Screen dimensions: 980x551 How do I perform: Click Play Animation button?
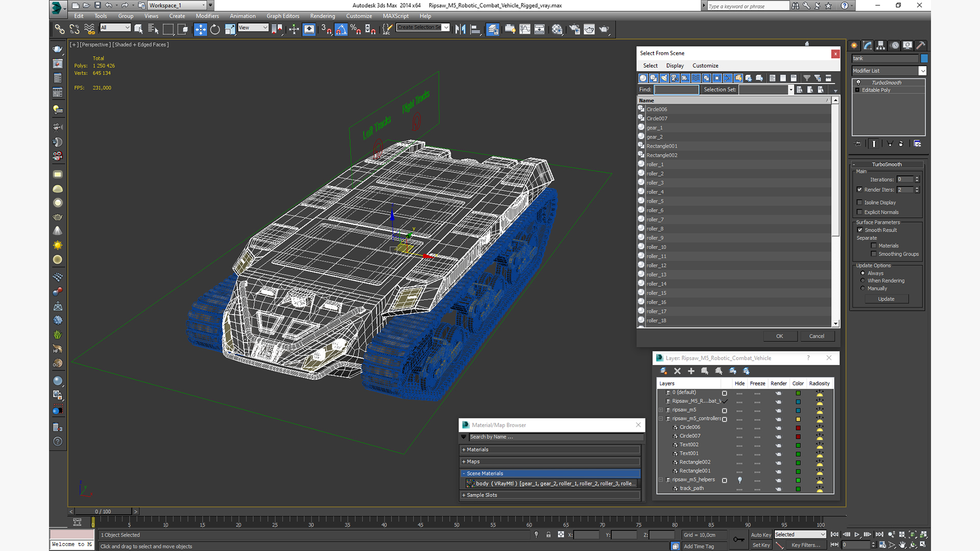pos(857,535)
